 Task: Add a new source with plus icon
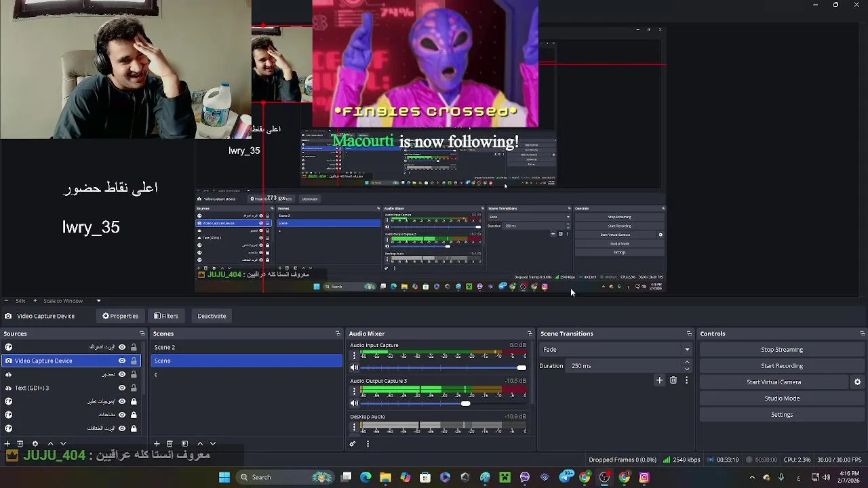7,444
